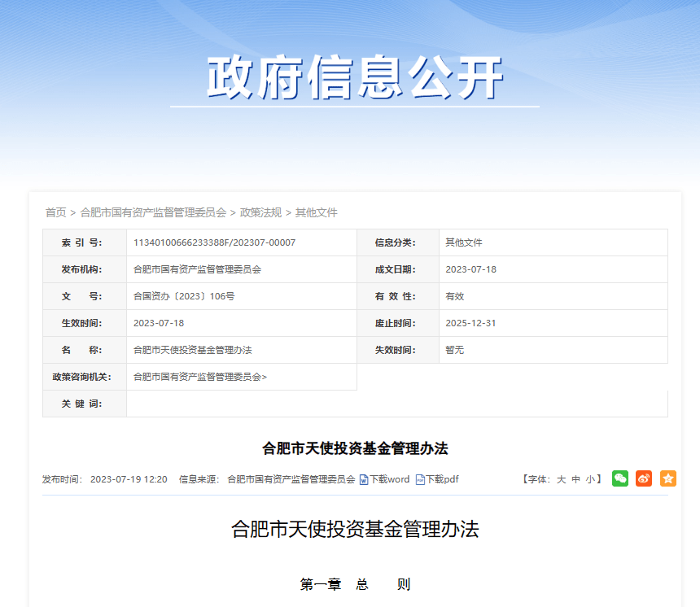
Task: Click the PDF file icon beside 下载pdf
Action: click(420, 479)
